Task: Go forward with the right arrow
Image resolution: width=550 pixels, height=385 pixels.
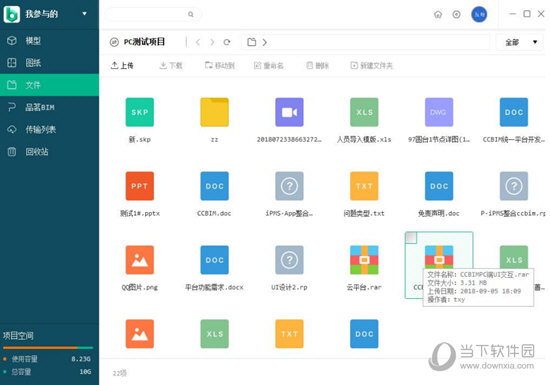Action: (x=212, y=42)
